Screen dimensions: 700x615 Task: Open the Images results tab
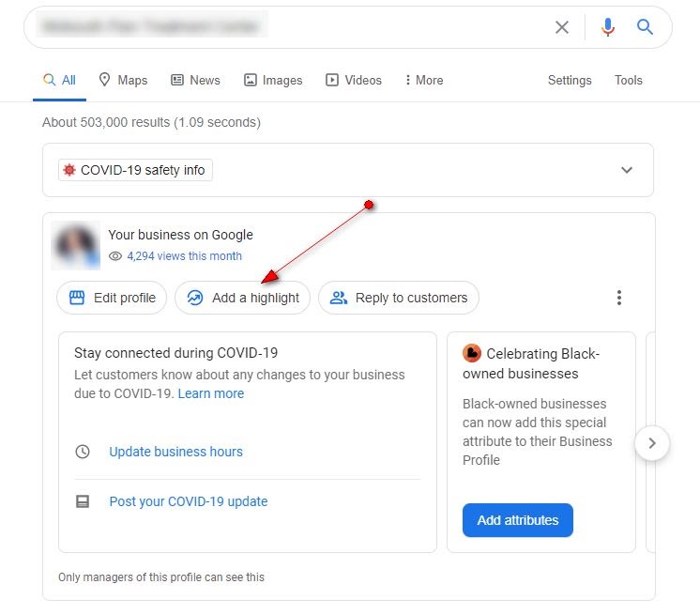272,80
